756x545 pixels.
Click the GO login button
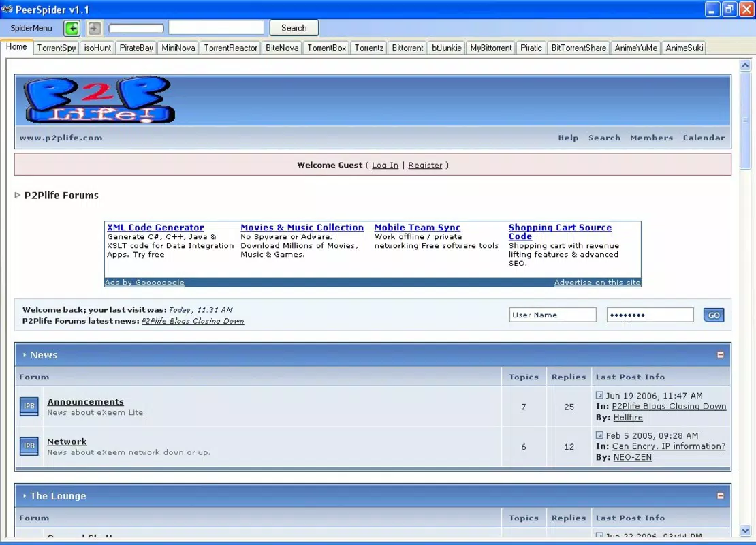coord(714,315)
